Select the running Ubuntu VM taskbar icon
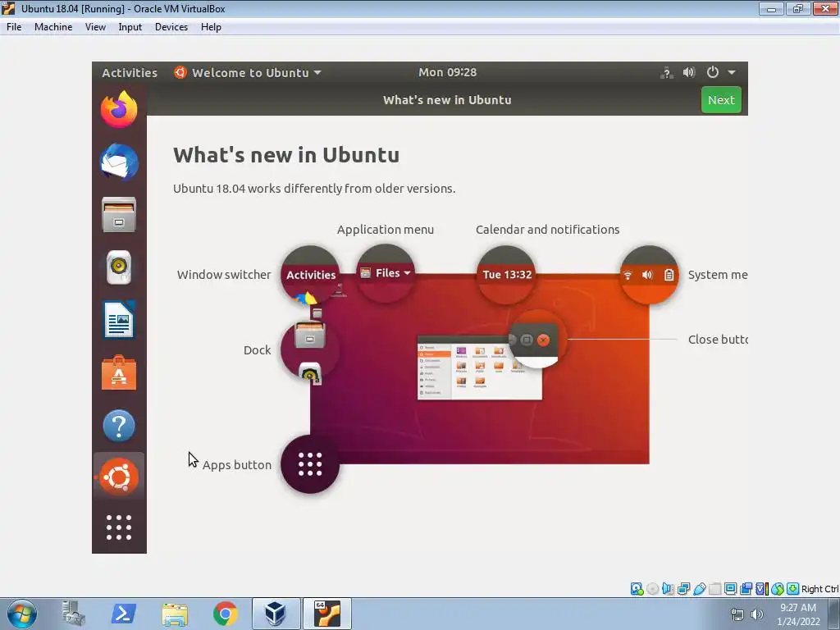This screenshot has width=840, height=630. [x=327, y=614]
